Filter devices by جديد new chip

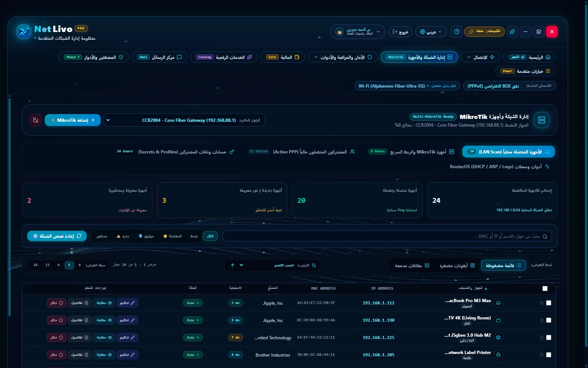(123, 236)
